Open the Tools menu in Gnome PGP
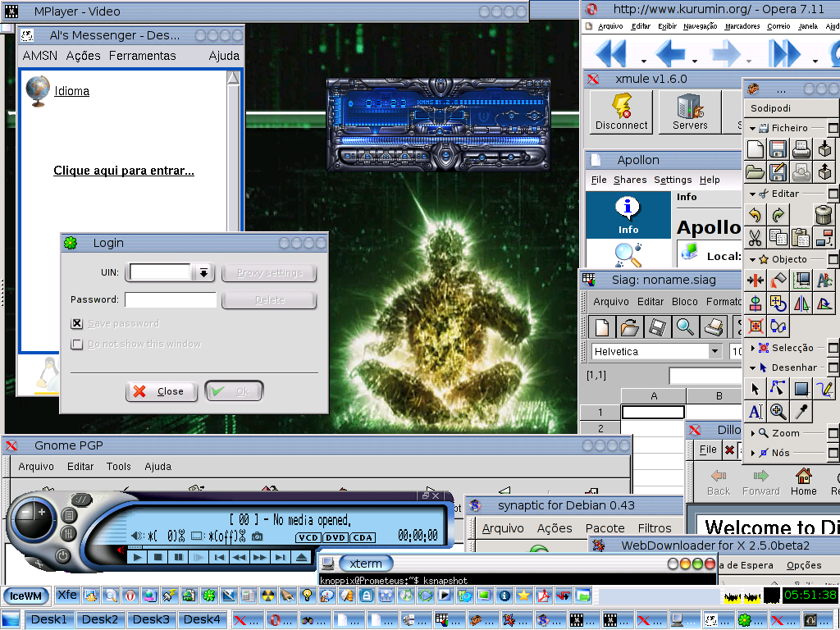This screenshot has height=630, width=840. pos(118,467)
